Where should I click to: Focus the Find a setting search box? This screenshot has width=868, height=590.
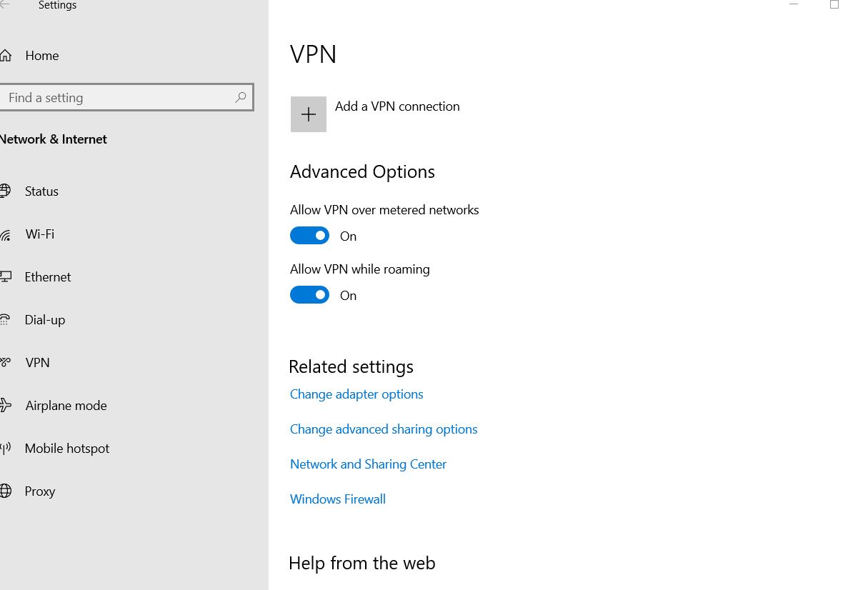pos(126,97)
